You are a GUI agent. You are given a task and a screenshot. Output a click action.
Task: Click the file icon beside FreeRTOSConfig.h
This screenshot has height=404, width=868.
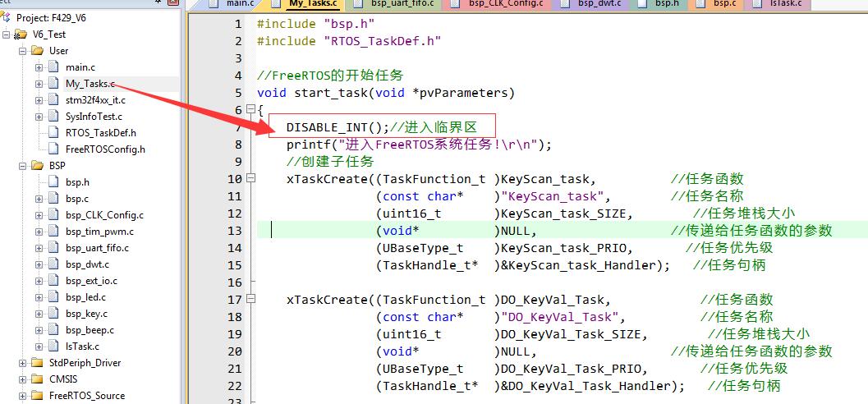click(53, 149)
